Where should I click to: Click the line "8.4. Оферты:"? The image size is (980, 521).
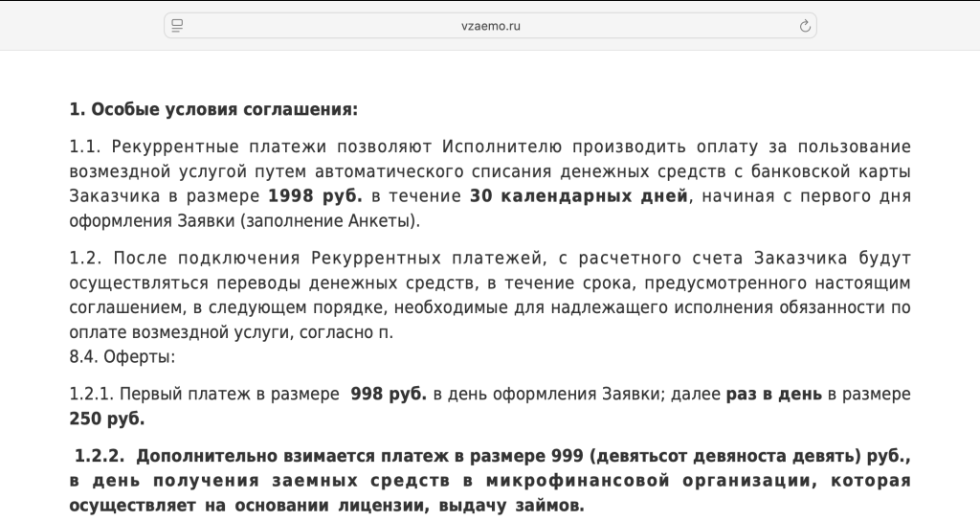tap(122, 357)
